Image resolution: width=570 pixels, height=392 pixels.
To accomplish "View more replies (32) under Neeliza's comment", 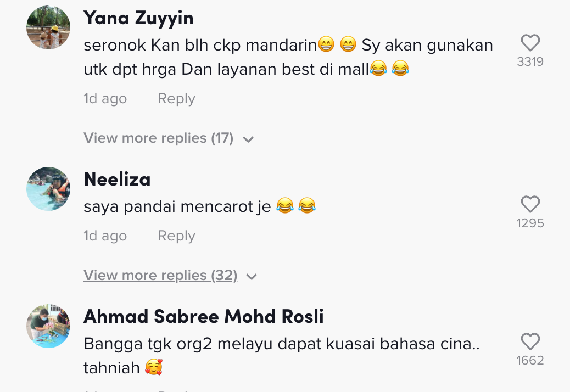I will coord(160,276).
